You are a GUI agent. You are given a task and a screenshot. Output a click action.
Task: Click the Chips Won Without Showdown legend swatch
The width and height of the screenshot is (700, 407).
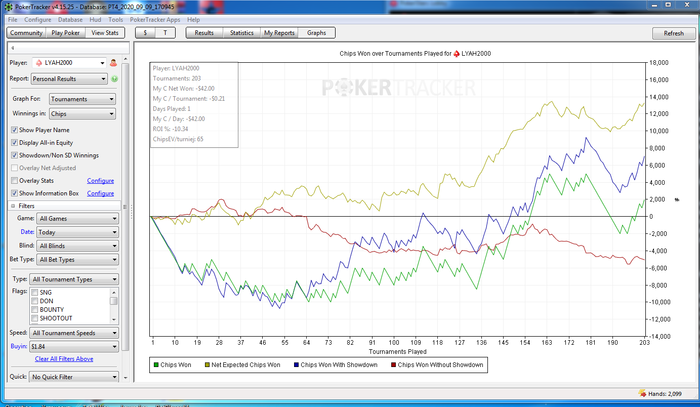[393, 365]
